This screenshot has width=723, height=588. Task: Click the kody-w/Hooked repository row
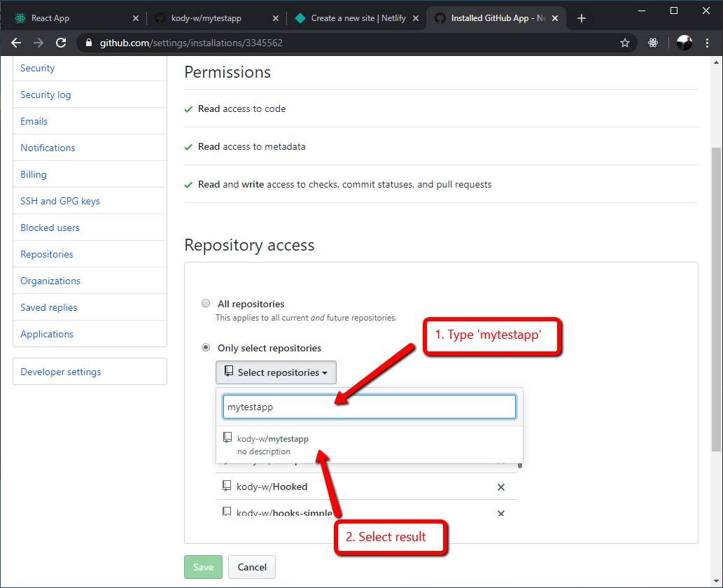point(365,486)
